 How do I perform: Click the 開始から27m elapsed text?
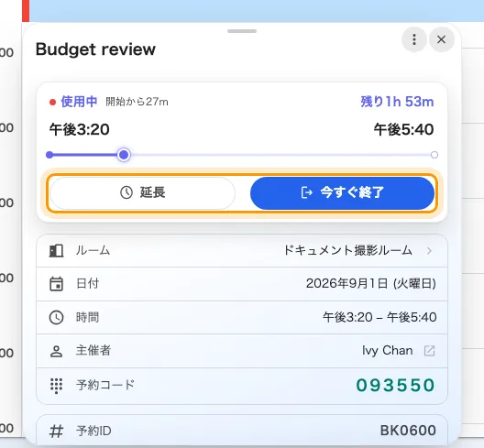[x=137, y=102]
